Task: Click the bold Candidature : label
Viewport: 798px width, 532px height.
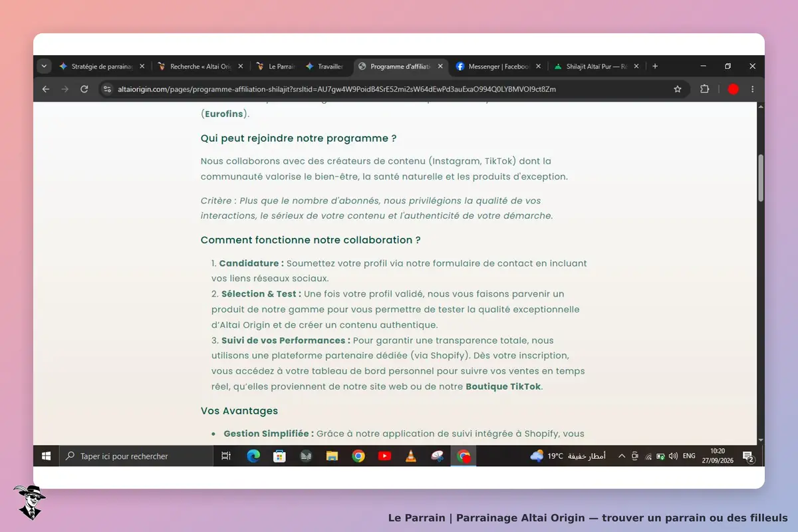Action: (x=251, y=263)
